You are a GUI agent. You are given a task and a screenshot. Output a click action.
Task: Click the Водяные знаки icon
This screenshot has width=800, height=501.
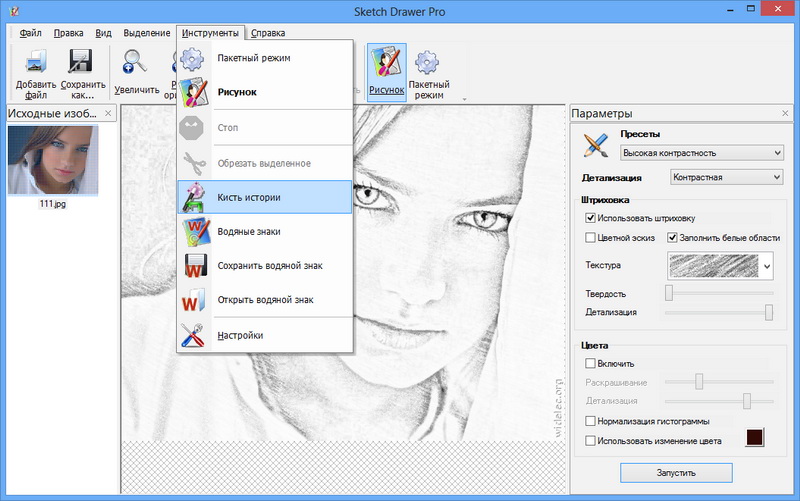(x=195, y=232)
